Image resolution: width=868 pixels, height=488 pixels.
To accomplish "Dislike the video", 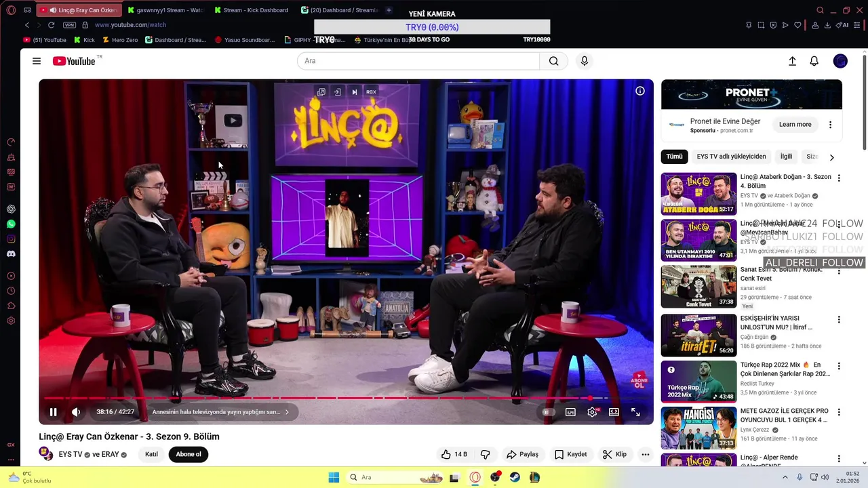I will point(486,454).
